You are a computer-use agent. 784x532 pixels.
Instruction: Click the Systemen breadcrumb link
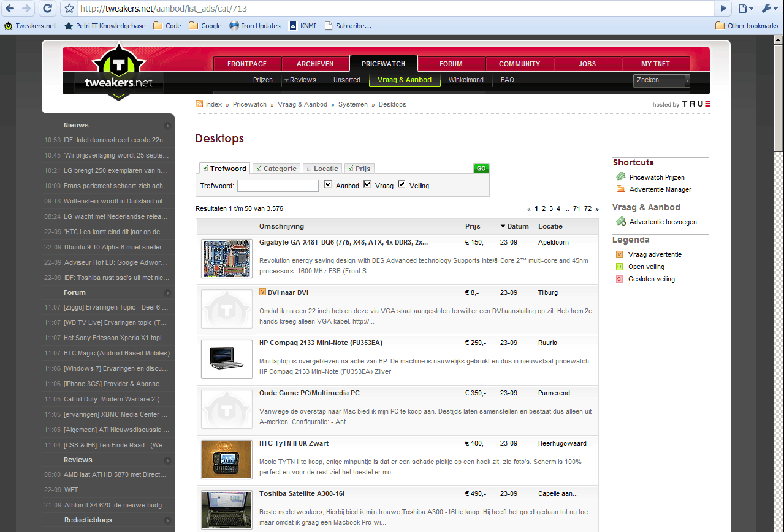pos(353,104)
